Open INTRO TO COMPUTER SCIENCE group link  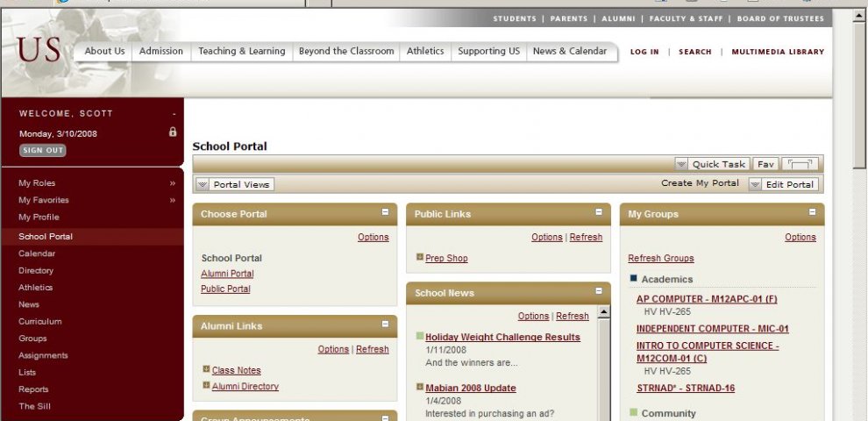pos(708,352)
